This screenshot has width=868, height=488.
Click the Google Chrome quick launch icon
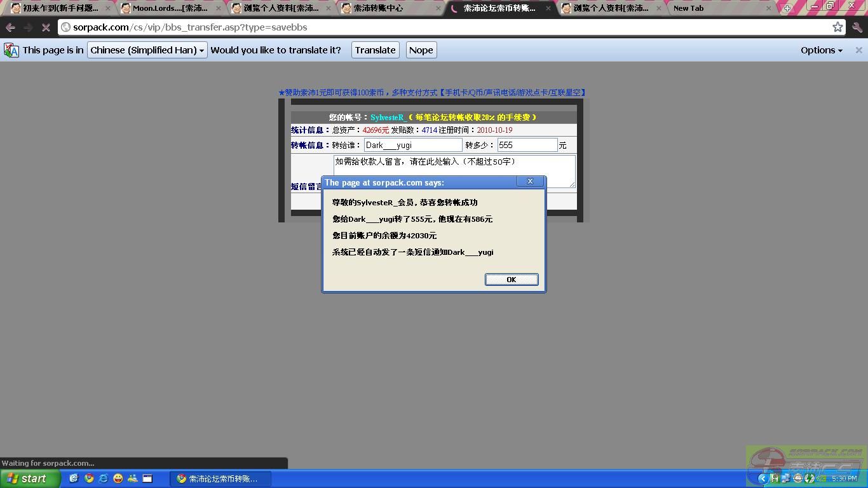(89, 478)
